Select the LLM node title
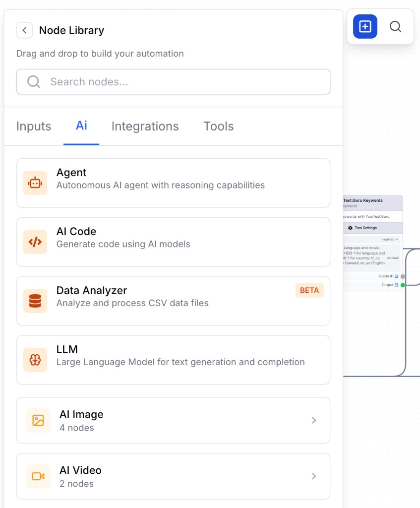Screen dimensions: 420x508 click(x=67, y=350)
